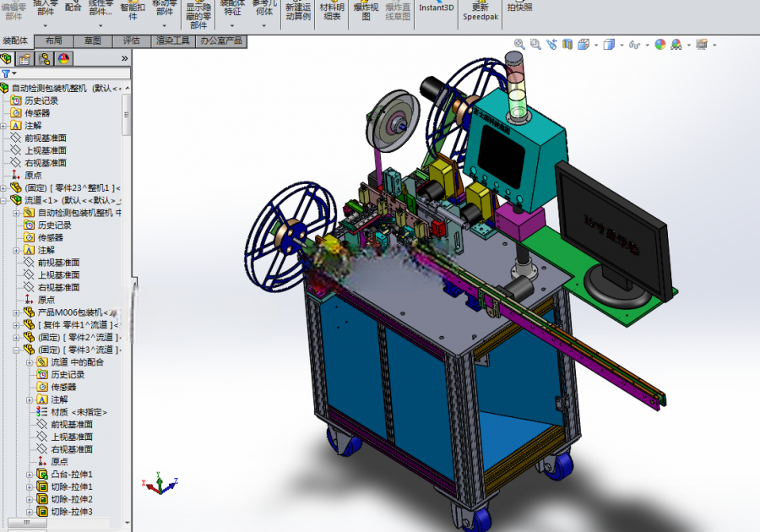
Task: Click the Zoom to Fit magnifier icon
Action: coord(519,45)
